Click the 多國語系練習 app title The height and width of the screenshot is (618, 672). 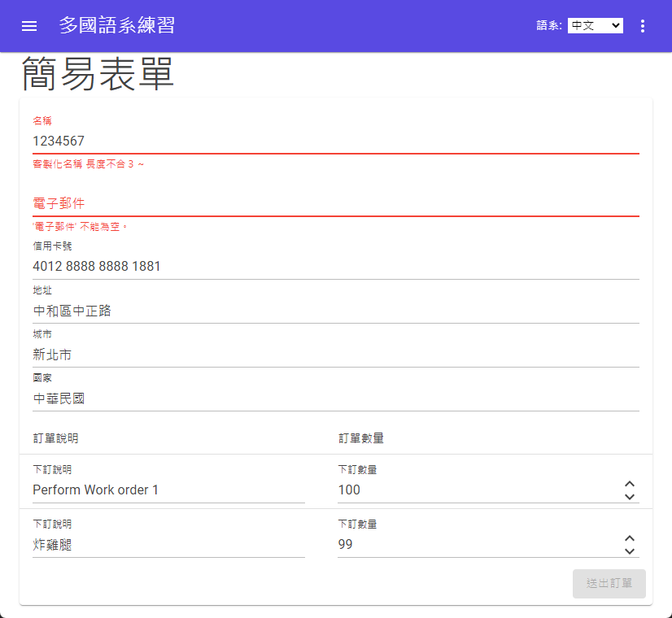(116, 26)
